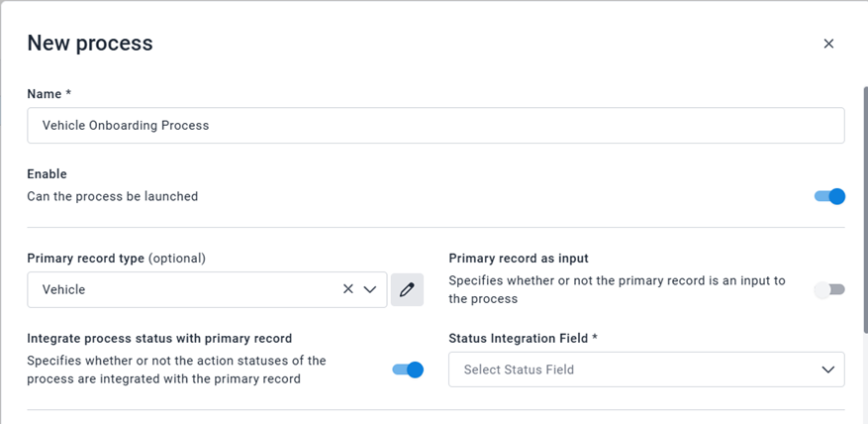Screen dimensions: 868x424
Task: Edit the Vehicle record type via pencil icon
Action: click(407, 289)
